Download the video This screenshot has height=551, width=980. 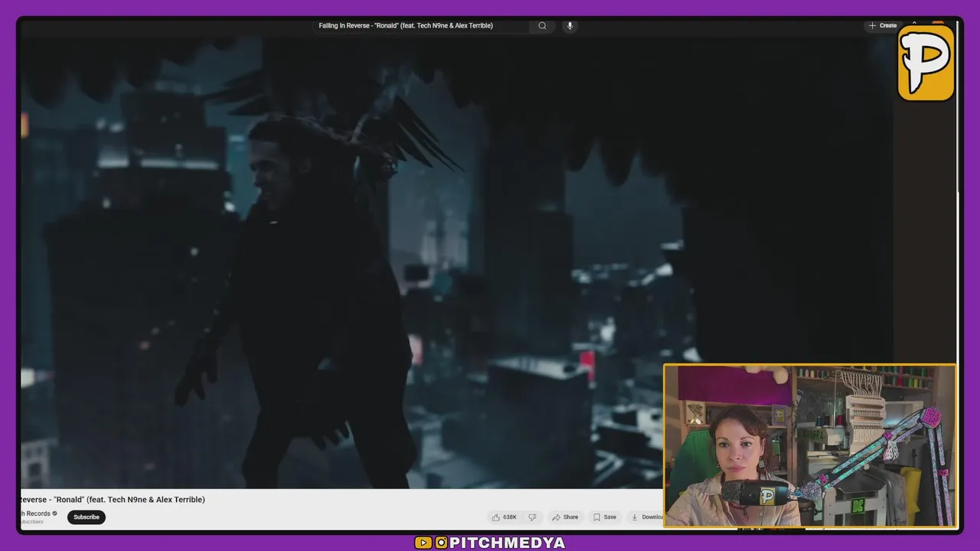click(647, 517)
